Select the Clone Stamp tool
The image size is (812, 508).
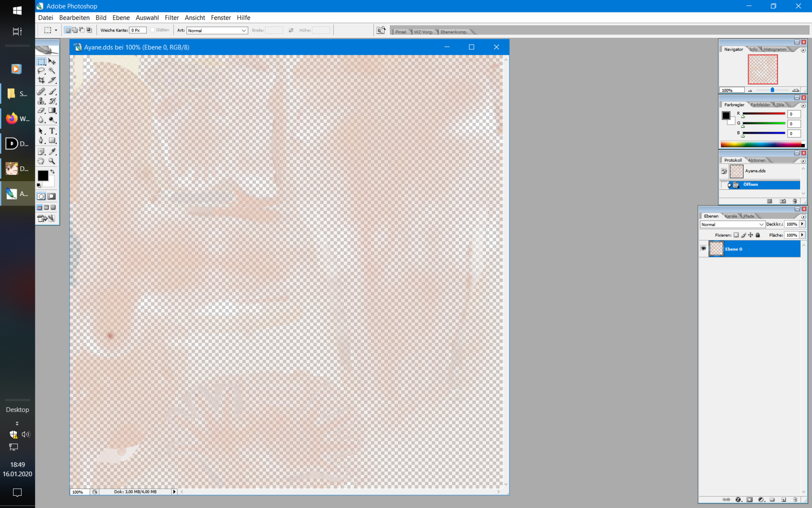pos(41,101)
